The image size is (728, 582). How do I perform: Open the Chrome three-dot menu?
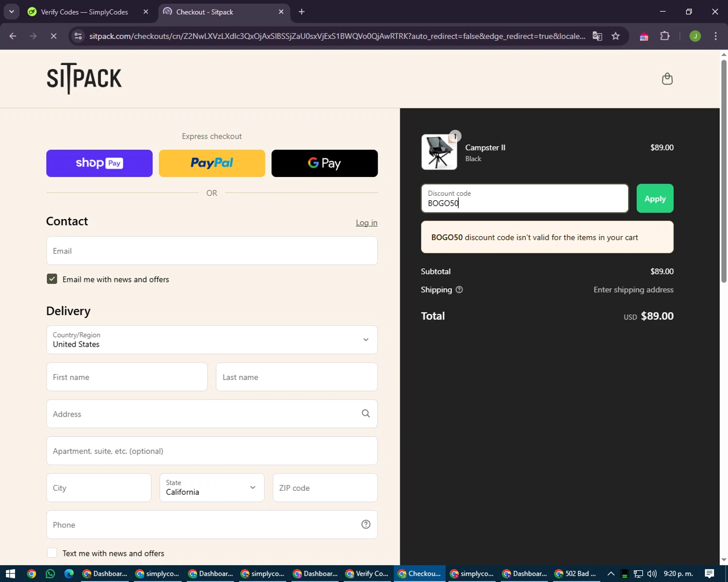pyautogui.click(x=715, y=36)
